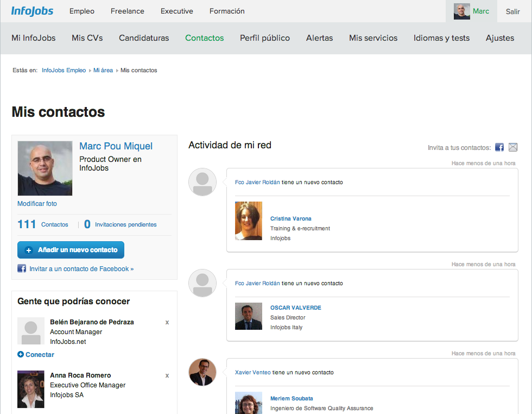
Task: Click Training & e-recruitment text
Action: 300,229
